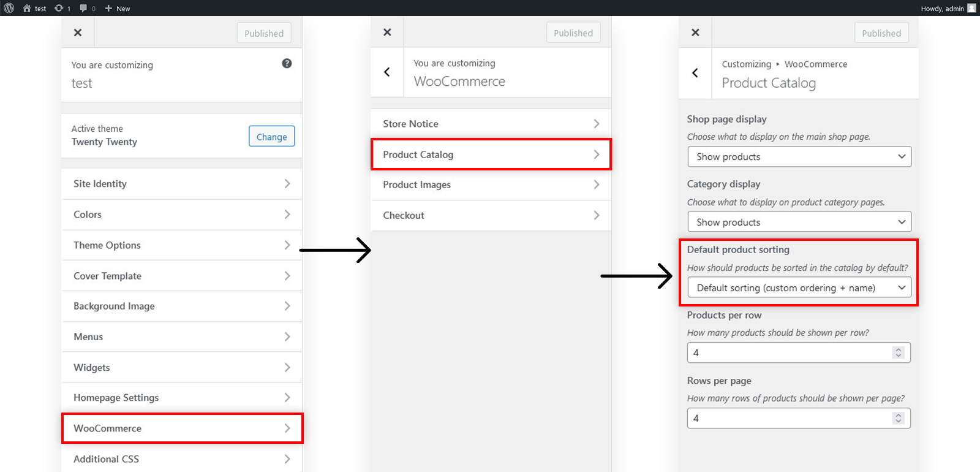The width and height of the screenshot is (980, 472).
Task: Adjust the Products per row spinner arrows
Action: pos(899,352)
